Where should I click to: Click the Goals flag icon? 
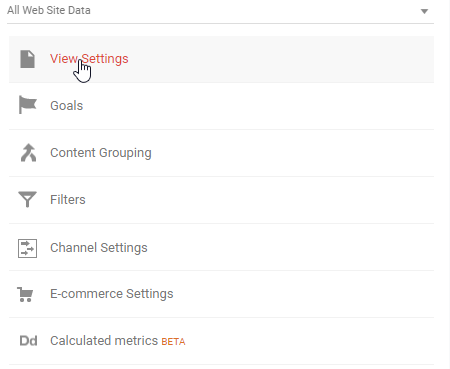(x=27, y=105)
